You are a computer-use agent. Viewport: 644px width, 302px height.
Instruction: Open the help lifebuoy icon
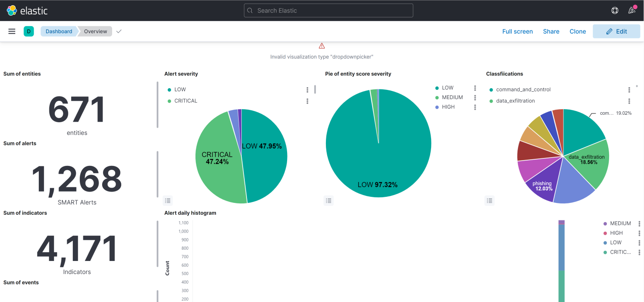point(615,10)
